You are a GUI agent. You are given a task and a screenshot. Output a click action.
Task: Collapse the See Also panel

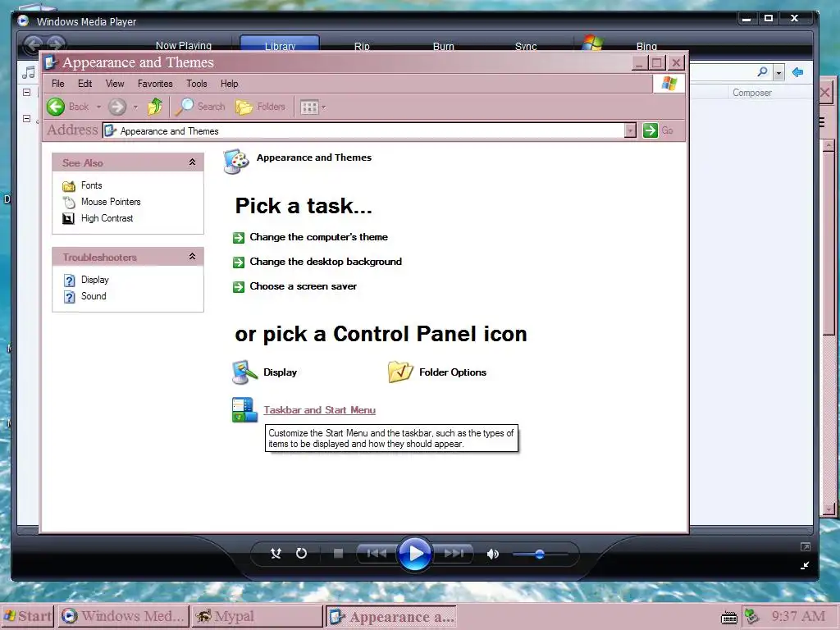(192, 162)
